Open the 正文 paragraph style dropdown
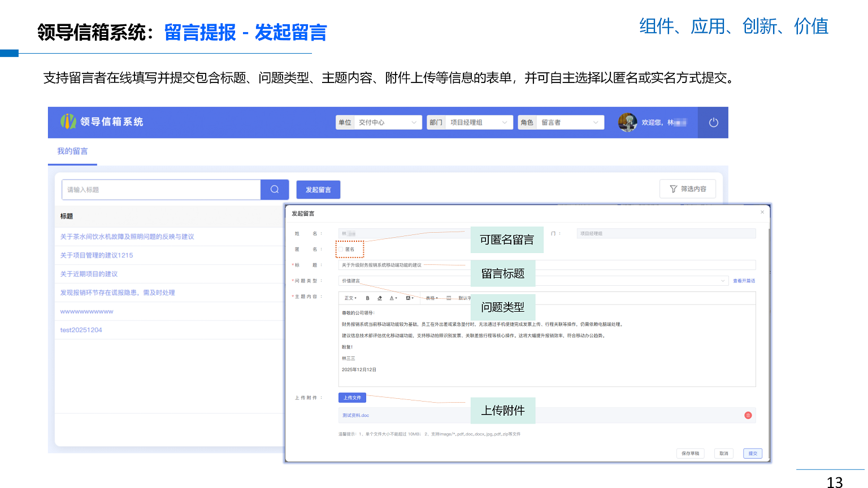868x488 pixels. 351,298
